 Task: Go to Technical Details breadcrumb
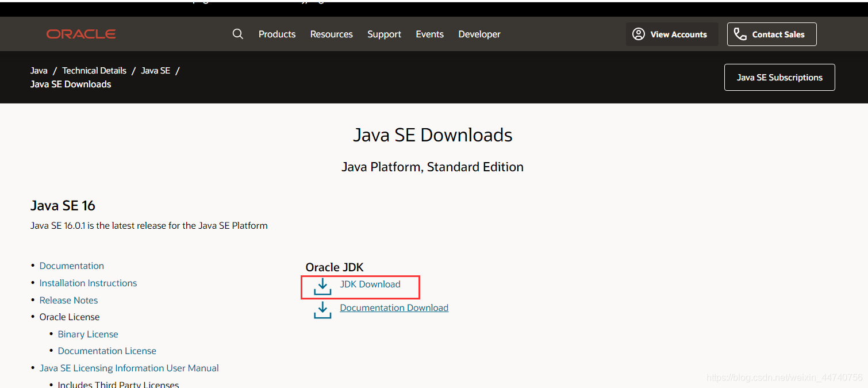coord(94,71)
